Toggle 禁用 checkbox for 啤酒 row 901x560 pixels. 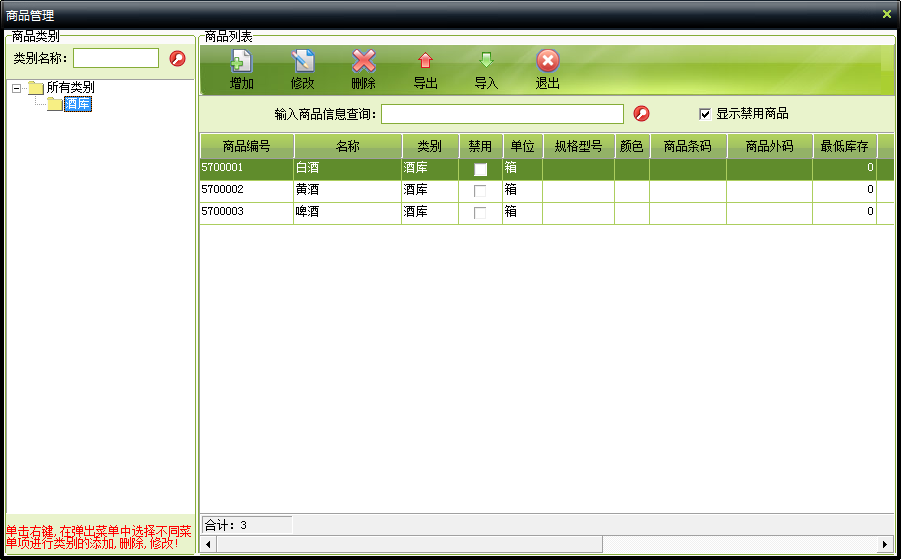[480, 212]
